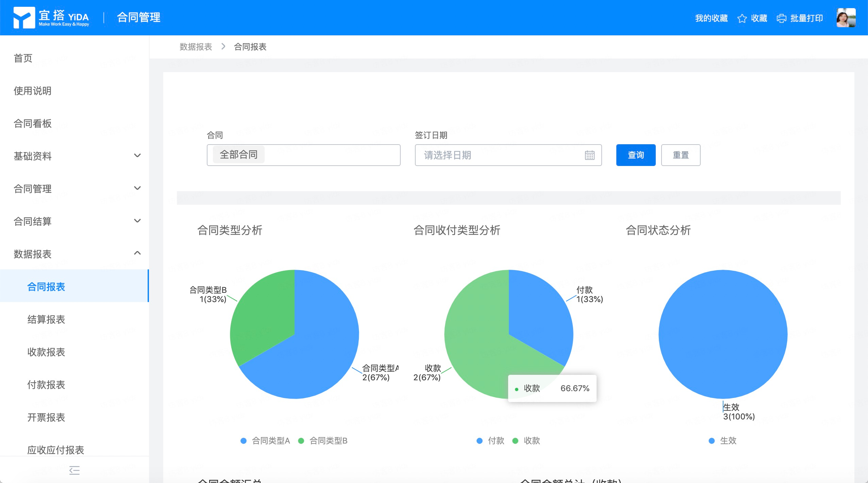Viewport: 868px width, 483px height.
Task: Open the user avatar menu
Action: 846,18
